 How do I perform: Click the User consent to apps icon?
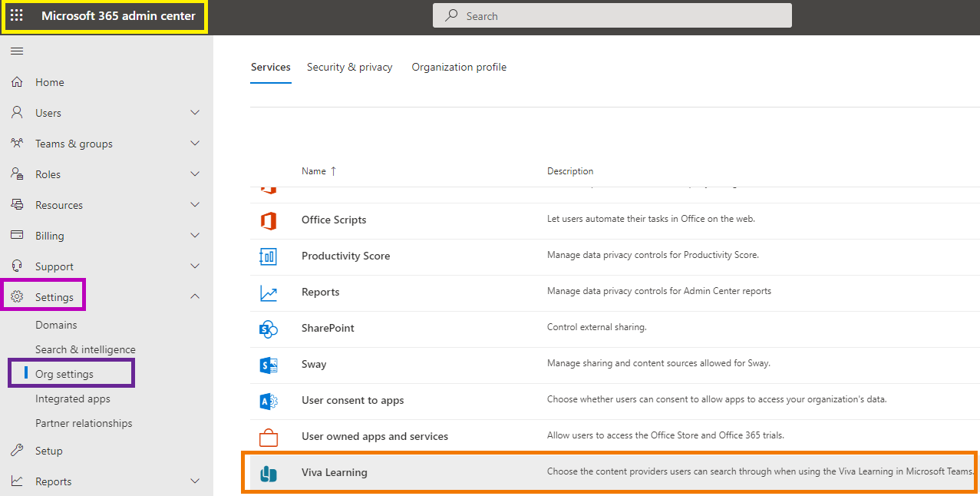(269, 401)
